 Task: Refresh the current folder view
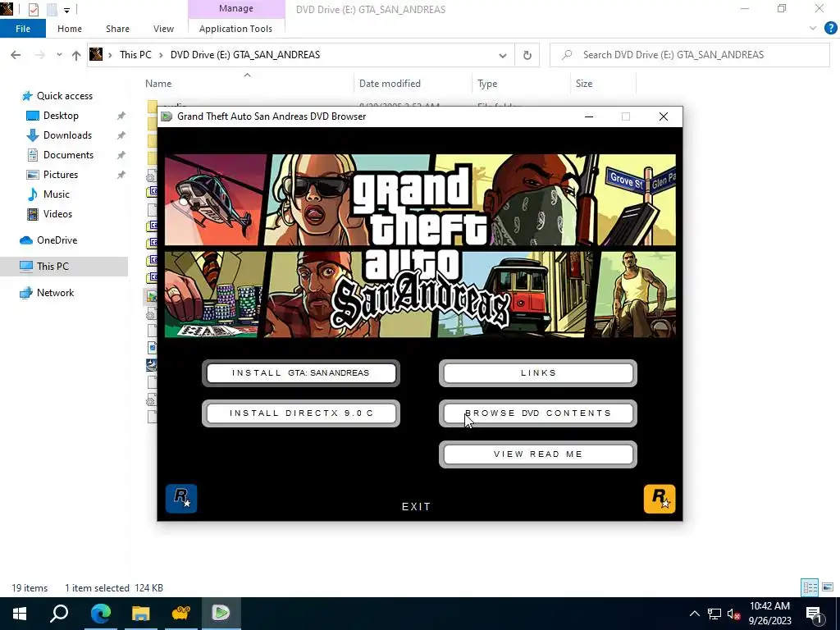(527, 55)
